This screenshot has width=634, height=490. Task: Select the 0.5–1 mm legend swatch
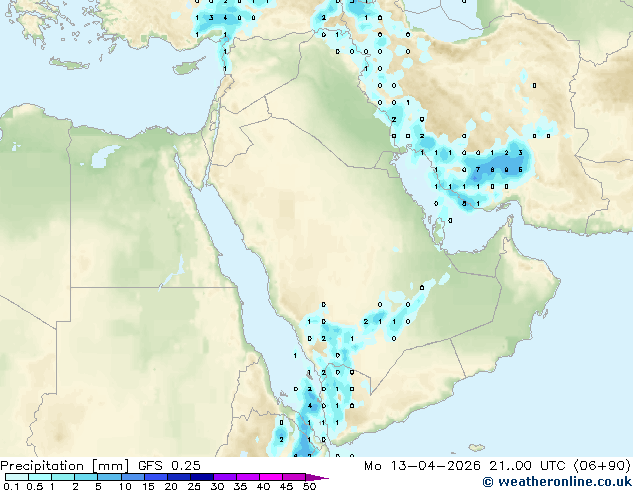[40, 477]
